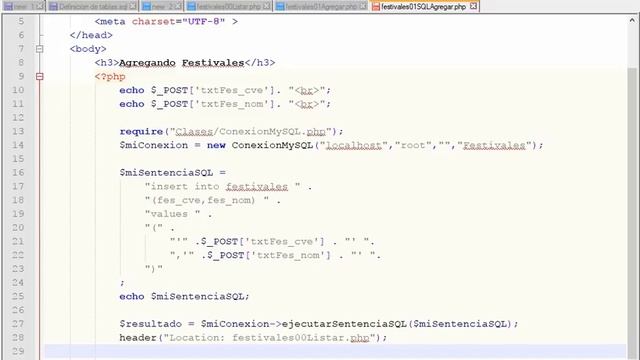The image size is (640, 360).
Task: Click the word 'localhost' on line 14
Action: [x=353, y=145]
